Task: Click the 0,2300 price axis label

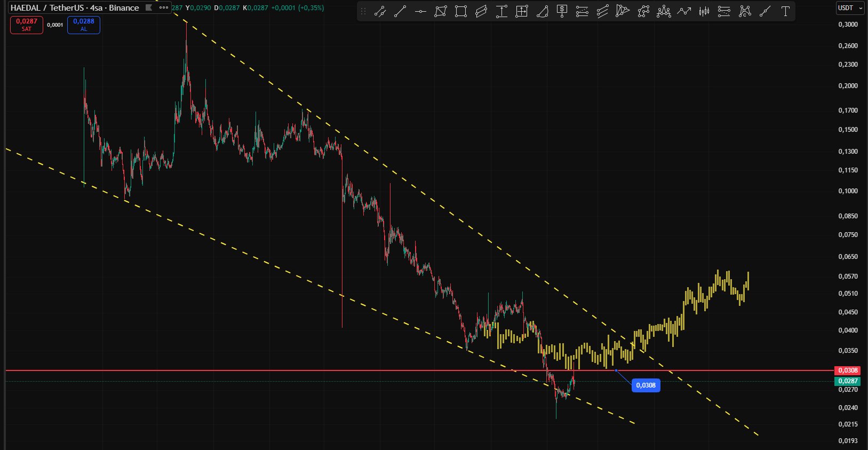Action: pyautogui.click(x=848, y=65)
